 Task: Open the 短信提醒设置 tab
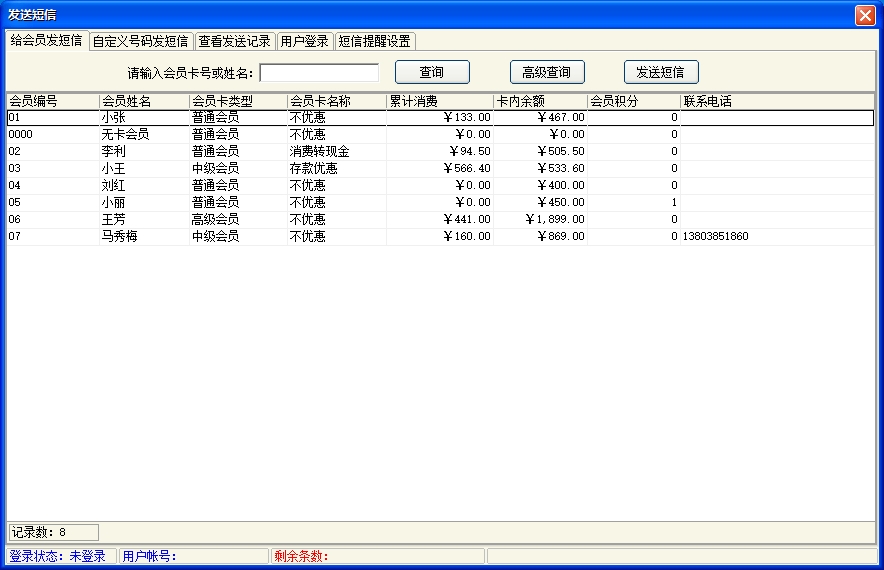click(x=374, y=41)
